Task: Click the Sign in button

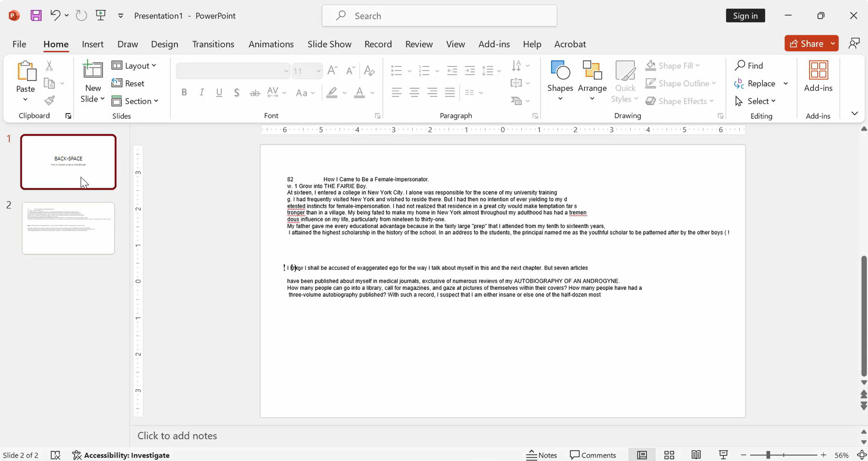Action: pos(745,16)
